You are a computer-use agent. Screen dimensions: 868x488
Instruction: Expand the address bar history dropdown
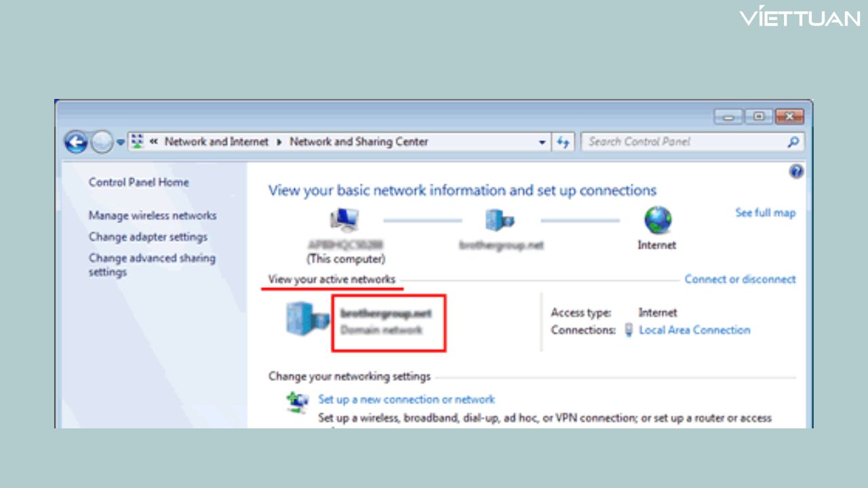tap(542, 142)
